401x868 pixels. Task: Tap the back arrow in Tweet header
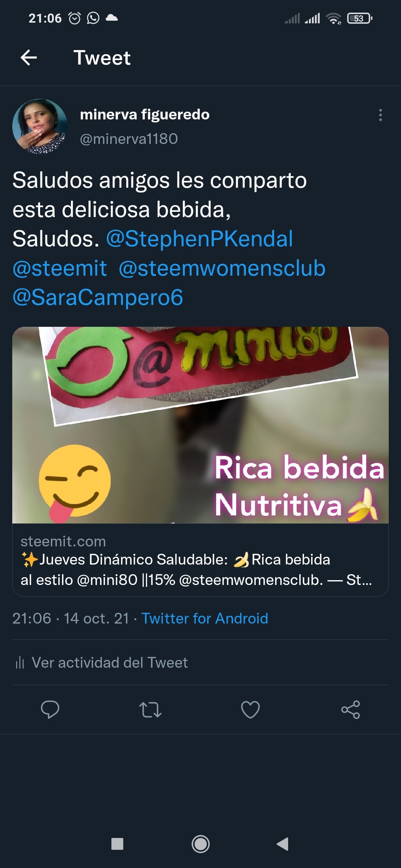(x=29, y=57)
